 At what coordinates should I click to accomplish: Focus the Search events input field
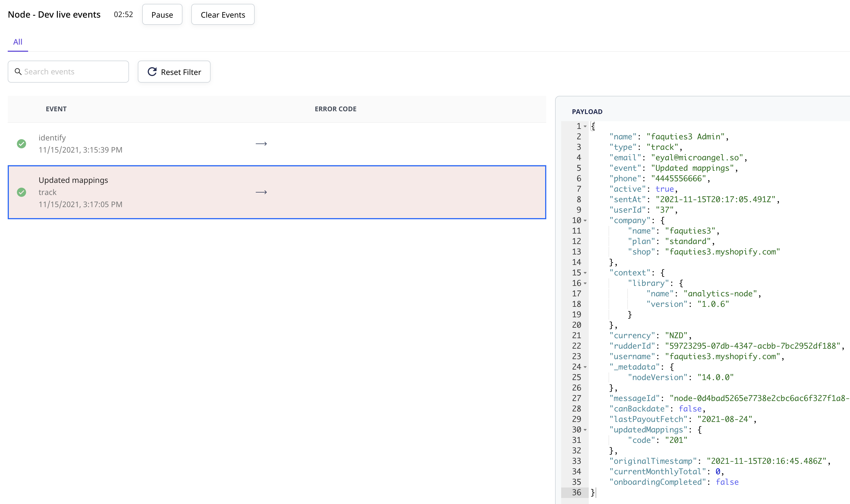[x=68, y=72]
